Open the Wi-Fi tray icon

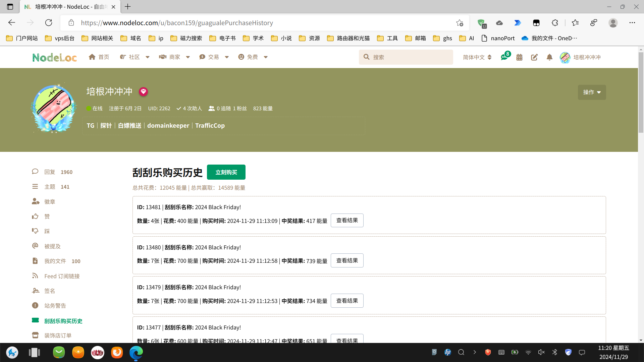tap(528, 352)
